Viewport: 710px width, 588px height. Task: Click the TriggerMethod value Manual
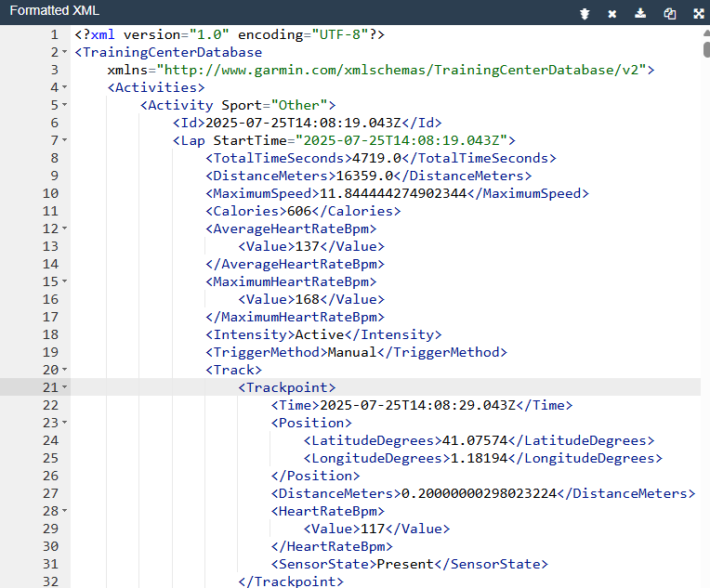tap(352, 352)
